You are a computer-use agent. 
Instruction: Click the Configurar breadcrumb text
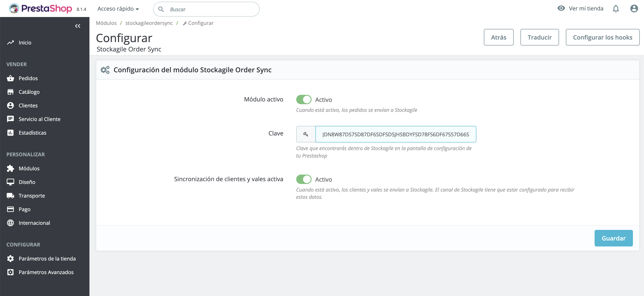200,23
